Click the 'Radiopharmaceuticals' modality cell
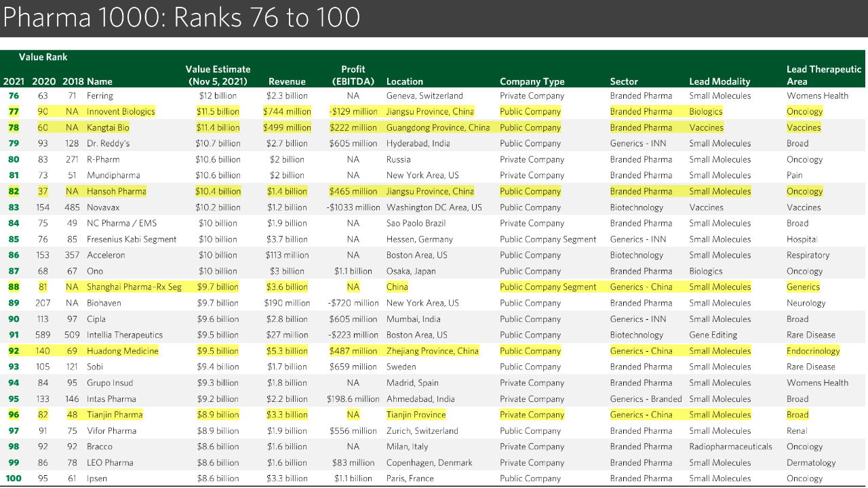The height and width of the screenshot is (488, 868). point(730,447)
